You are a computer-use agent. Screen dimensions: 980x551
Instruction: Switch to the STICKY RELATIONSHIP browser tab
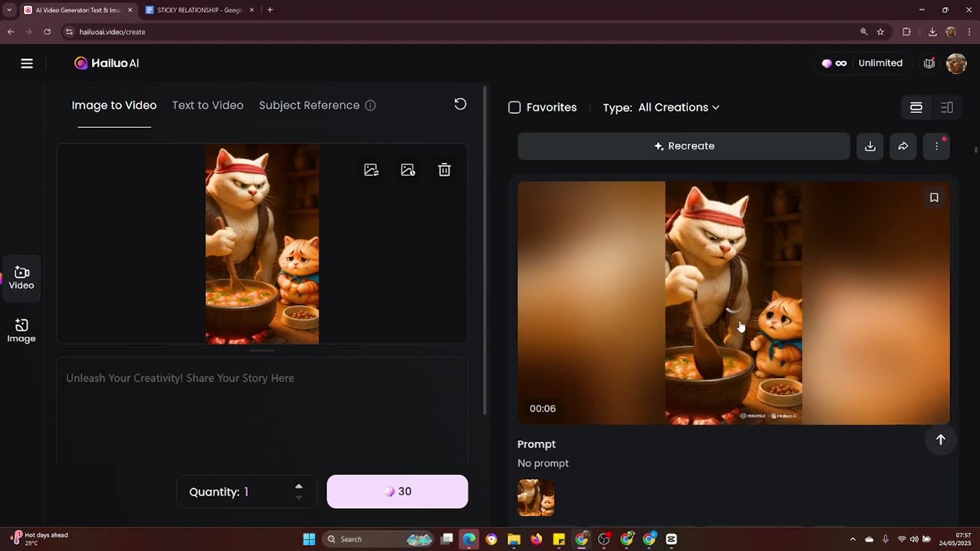[x=200, y=10]
